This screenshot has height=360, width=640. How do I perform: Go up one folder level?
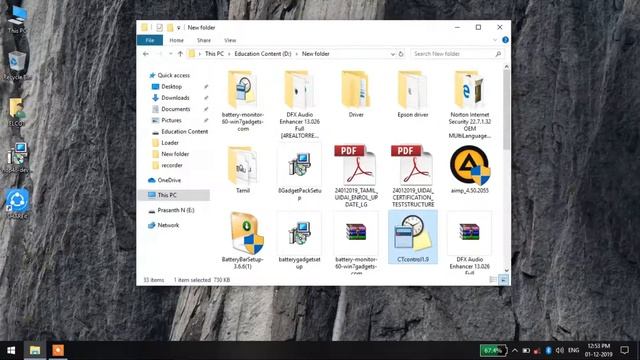tap(180, 54)
